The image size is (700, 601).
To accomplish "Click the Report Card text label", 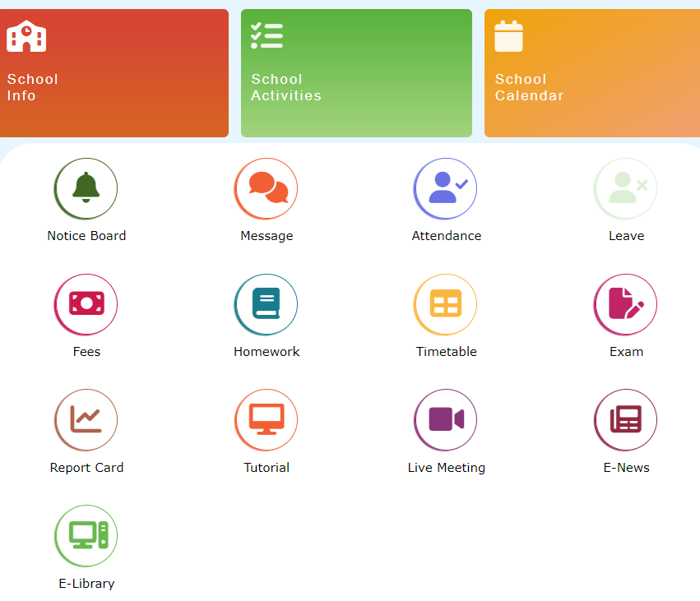I will [86, 468].
